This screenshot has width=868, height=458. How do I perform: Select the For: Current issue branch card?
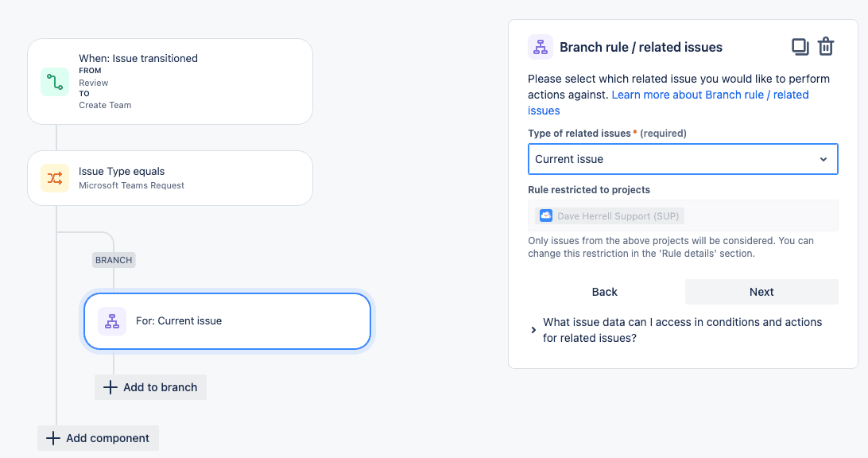pyautogui.click(x=227, y=321)
